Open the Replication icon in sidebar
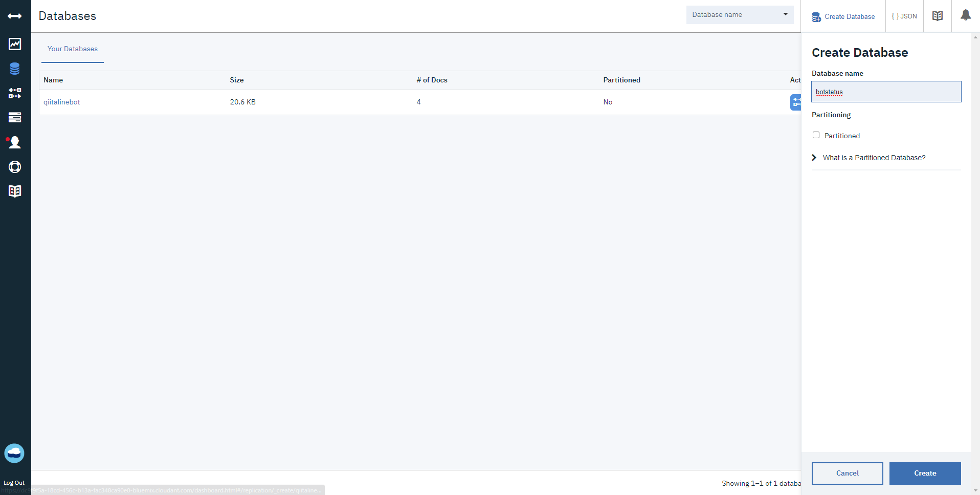Image resolution: width=980 pixels, height=495 pixels. (x=15, y=93)
